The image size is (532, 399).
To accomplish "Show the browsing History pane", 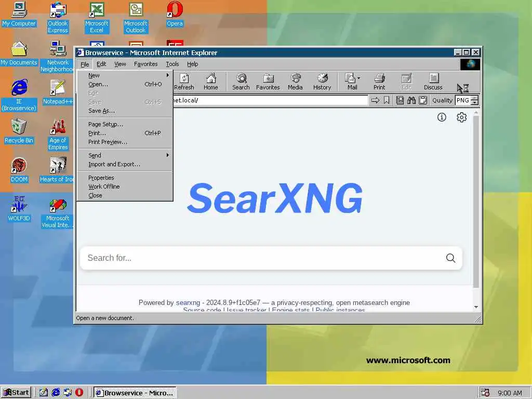I will tap(322, 82).
